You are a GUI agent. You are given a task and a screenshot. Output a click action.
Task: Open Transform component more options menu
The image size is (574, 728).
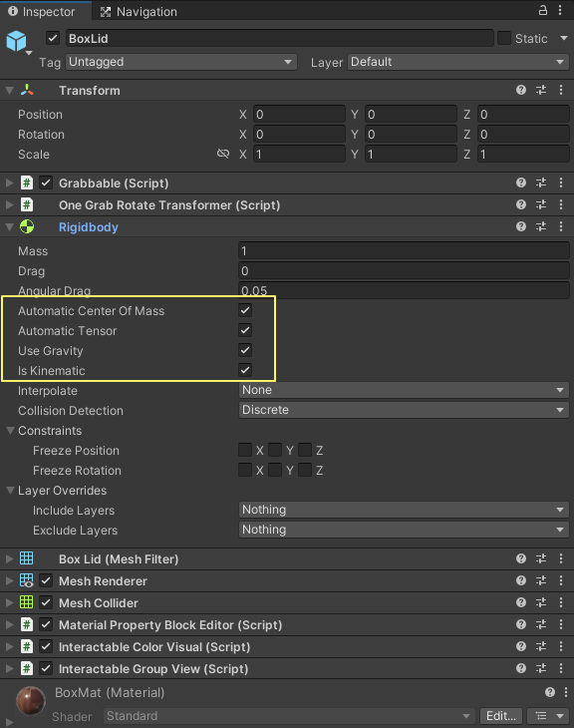click(x=561, y=90)
